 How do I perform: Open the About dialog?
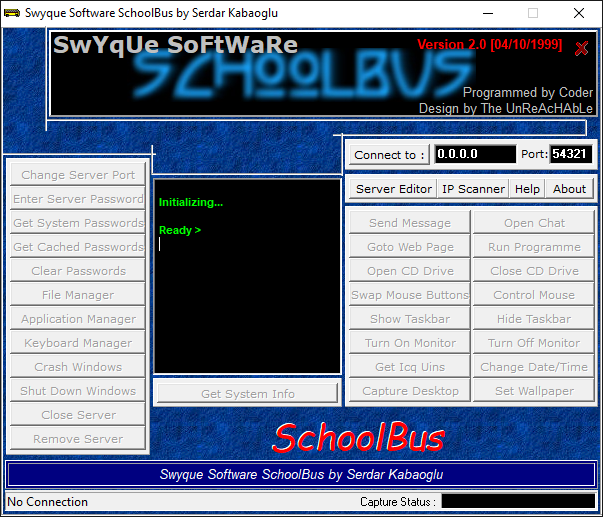coord(569,189)
